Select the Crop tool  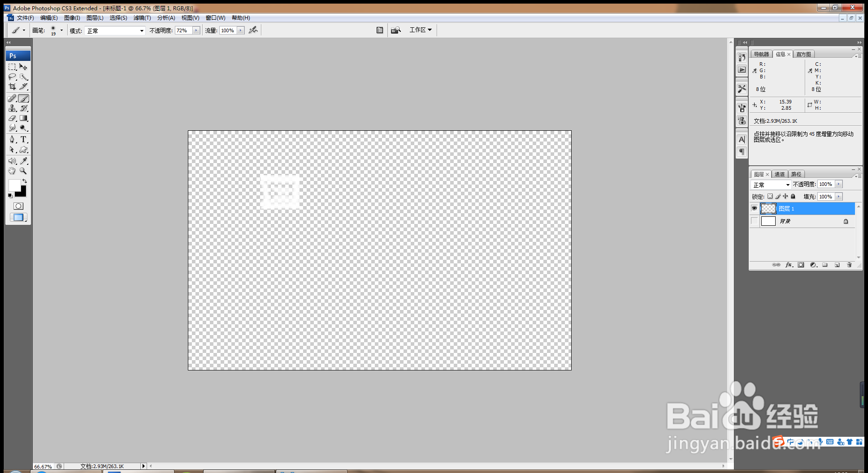coord(12,87)
